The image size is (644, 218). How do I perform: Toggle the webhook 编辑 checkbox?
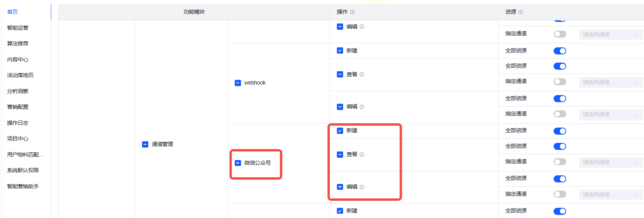coord(340,106)
